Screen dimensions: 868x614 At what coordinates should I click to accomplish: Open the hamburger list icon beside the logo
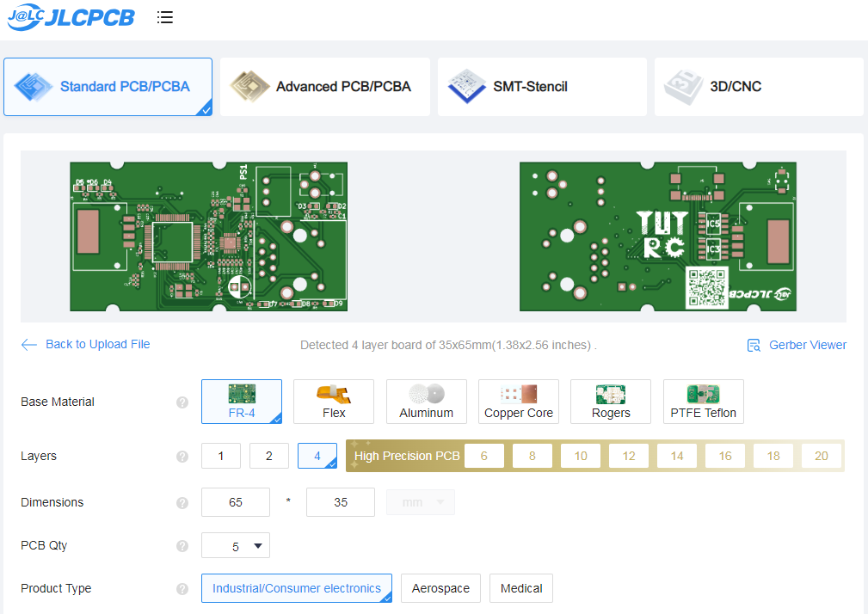164,16
